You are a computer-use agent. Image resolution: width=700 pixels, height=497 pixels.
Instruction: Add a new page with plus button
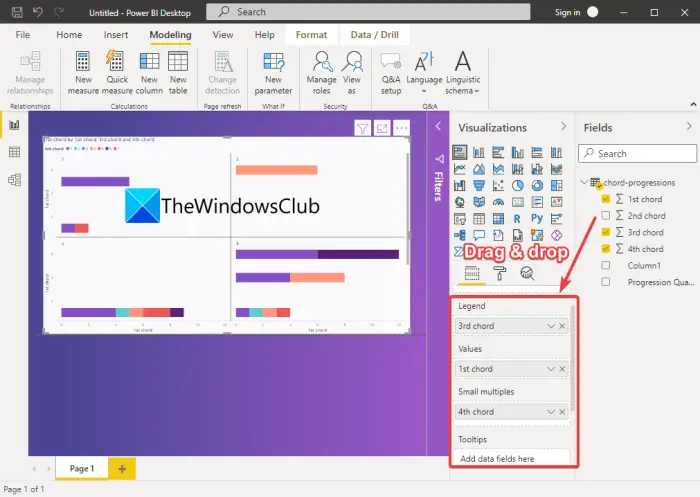click(x=122, y=468)
